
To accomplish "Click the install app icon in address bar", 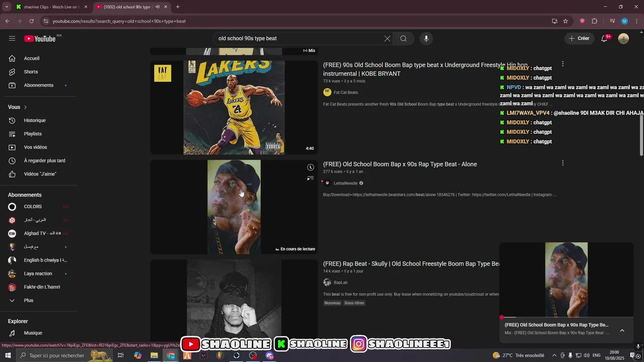I will click(x=554, y=21).
